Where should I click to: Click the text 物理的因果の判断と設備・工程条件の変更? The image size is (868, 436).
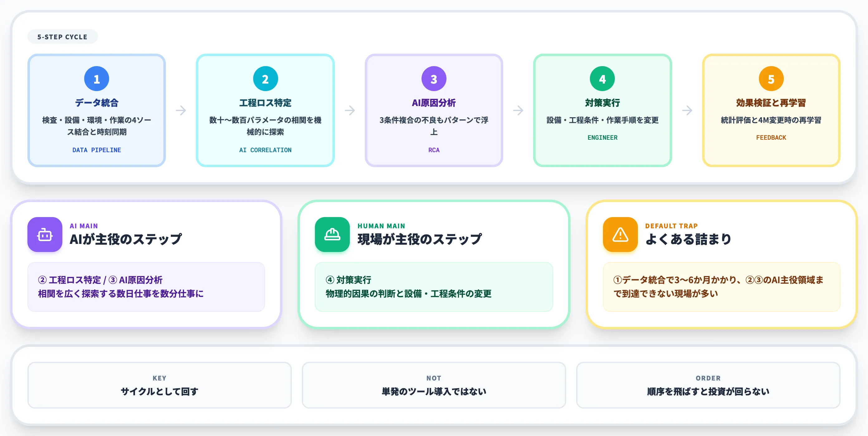408,294
